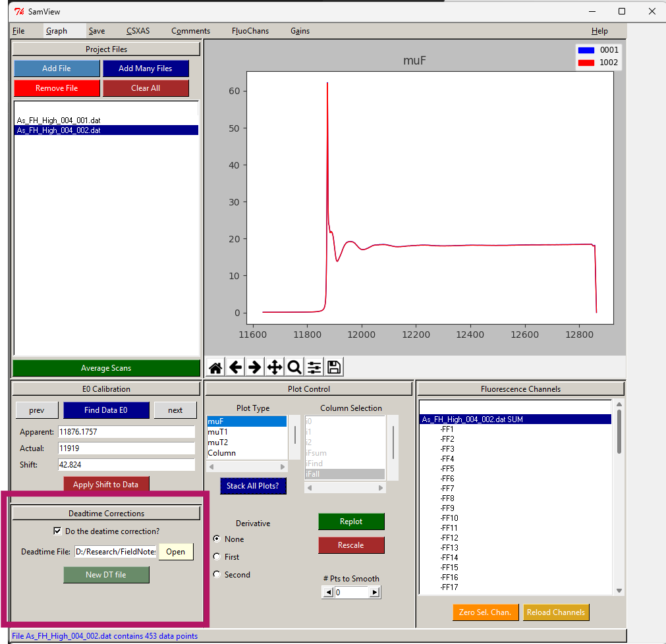The width and height of the screenshot is (666, 644).
Task: Click the back arrow in plot toolbar
Action: click(235, 367)
